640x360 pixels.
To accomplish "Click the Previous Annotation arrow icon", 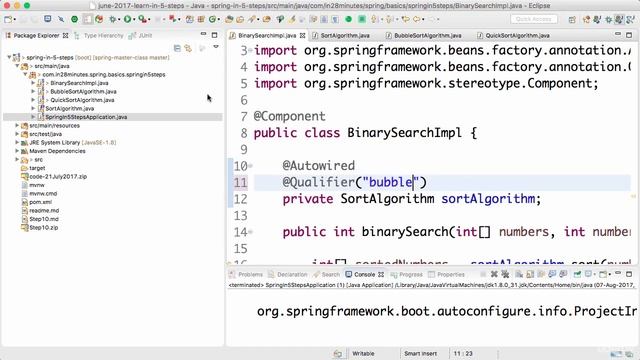I will 389,19.
